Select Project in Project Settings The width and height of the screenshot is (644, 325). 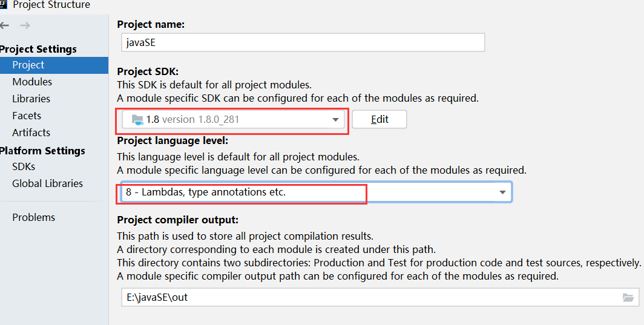click(x=28, y=65)
